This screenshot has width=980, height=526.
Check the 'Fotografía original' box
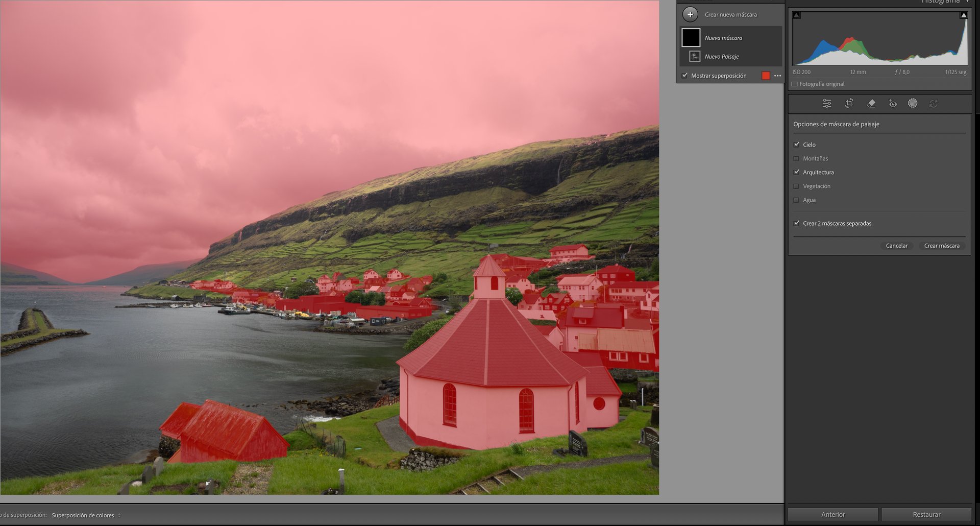tap(795, 84)
